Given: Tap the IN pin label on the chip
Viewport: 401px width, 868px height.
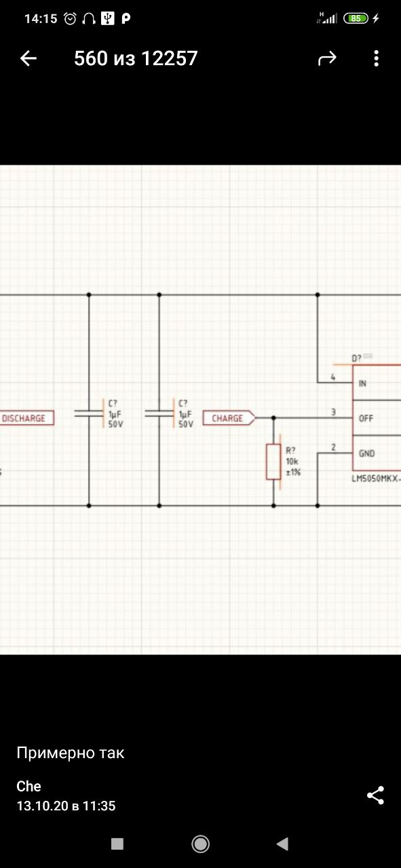Looking at the screenshot, I should (362, 383).
